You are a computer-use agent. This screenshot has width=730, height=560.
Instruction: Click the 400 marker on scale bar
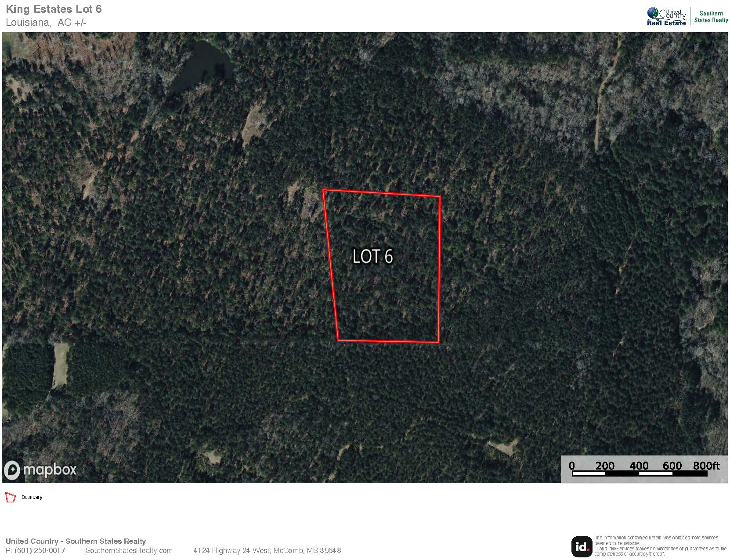pyautogui.click(x=639, y=466)
